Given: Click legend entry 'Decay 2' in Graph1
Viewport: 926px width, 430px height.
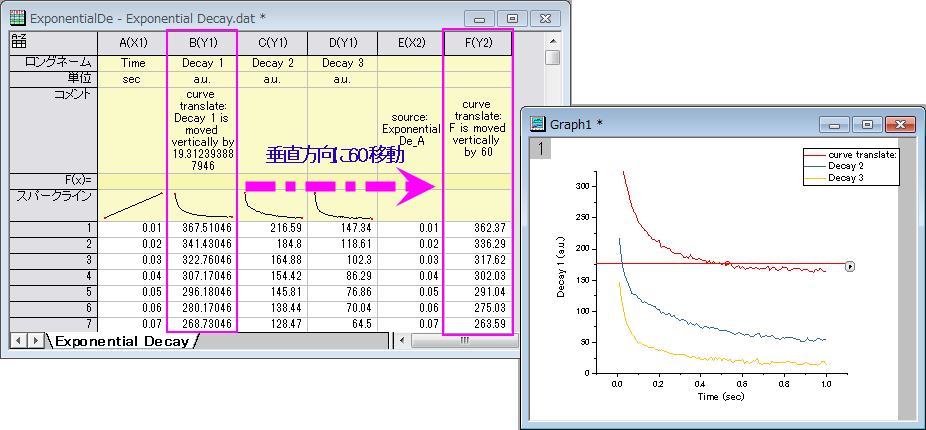Looking at the screenshot, I should 845,167.
